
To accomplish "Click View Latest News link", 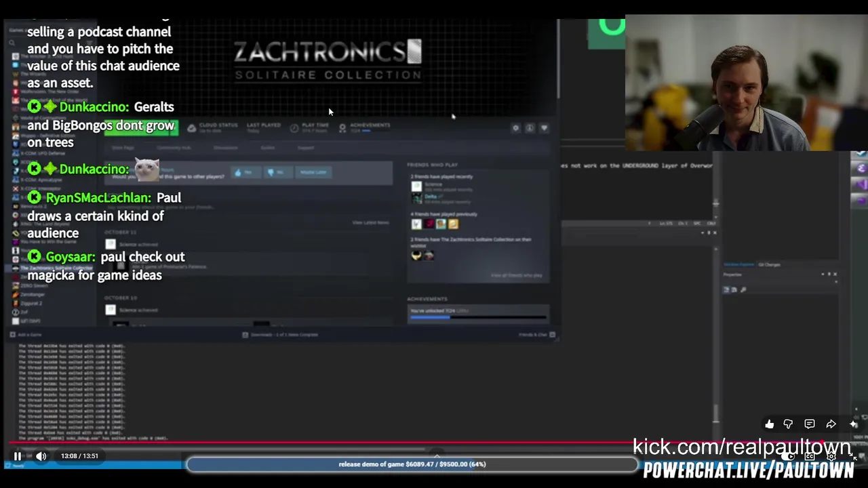I will [x=370, y=222].
